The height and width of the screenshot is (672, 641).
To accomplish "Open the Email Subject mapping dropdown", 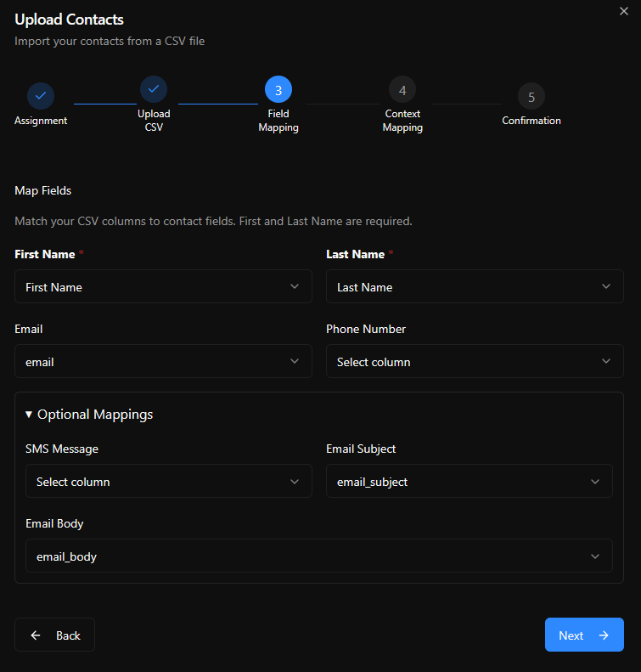I will [469, 482].
